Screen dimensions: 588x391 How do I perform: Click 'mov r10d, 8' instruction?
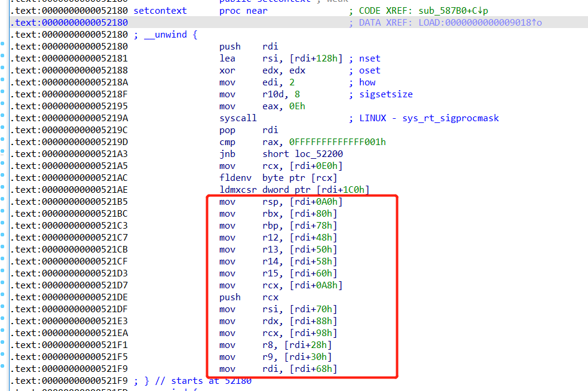point(259,94)
